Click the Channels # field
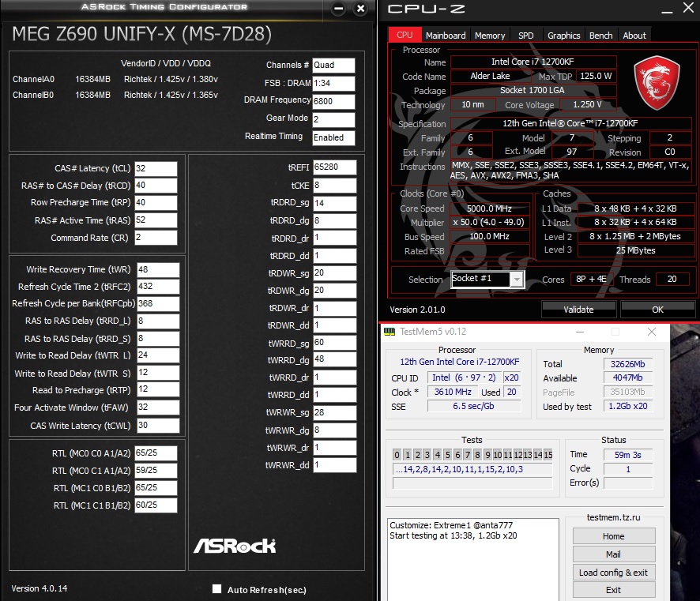The image size is (700, 601). [x=333, y=65]
